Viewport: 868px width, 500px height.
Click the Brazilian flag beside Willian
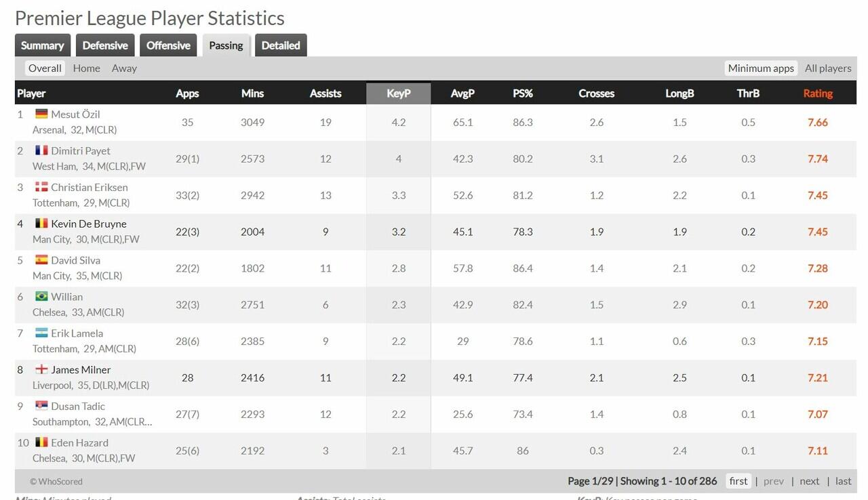[41, 297]
